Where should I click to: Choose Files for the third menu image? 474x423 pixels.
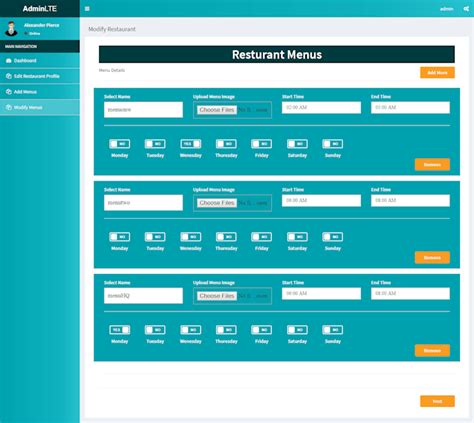pyautogui.click(x=217, y=296)
